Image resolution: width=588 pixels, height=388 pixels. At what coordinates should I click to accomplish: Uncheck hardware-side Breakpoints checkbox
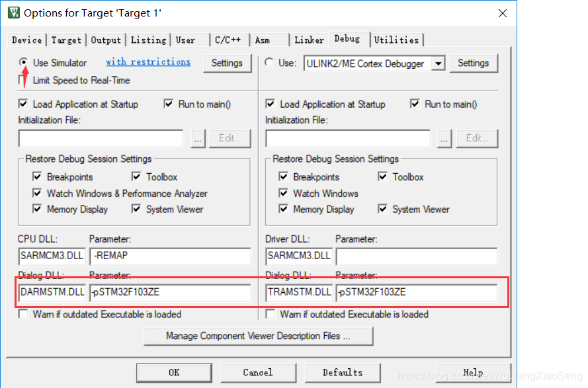[284, 176]
